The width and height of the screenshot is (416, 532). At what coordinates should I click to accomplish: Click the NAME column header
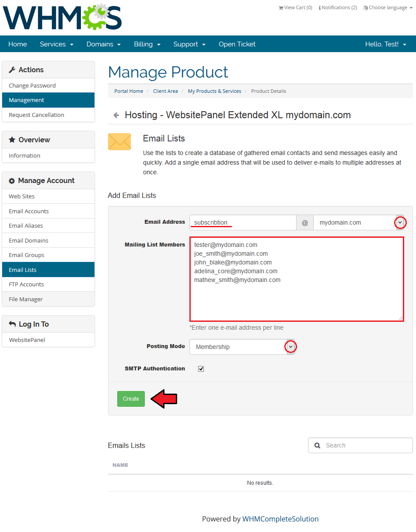point(120,465)
